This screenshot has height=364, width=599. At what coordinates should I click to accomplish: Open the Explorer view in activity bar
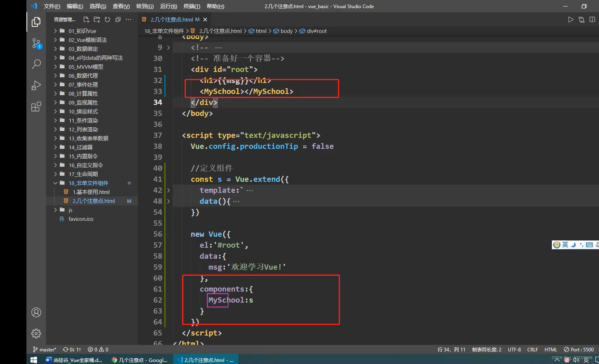[36, 22]
